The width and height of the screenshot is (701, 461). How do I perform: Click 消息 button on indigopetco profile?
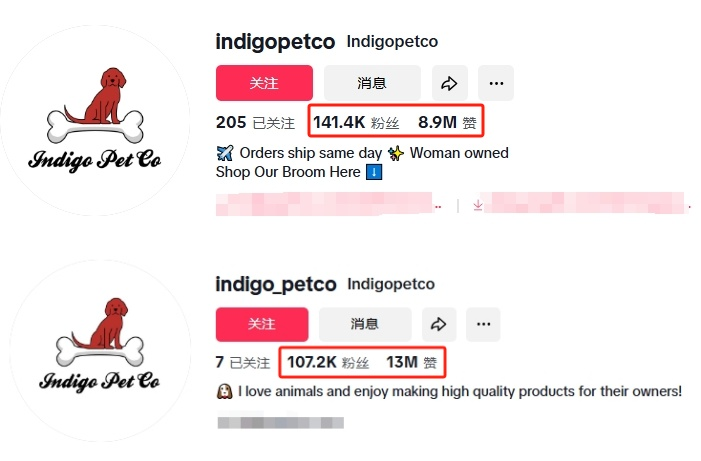point(371,83)
